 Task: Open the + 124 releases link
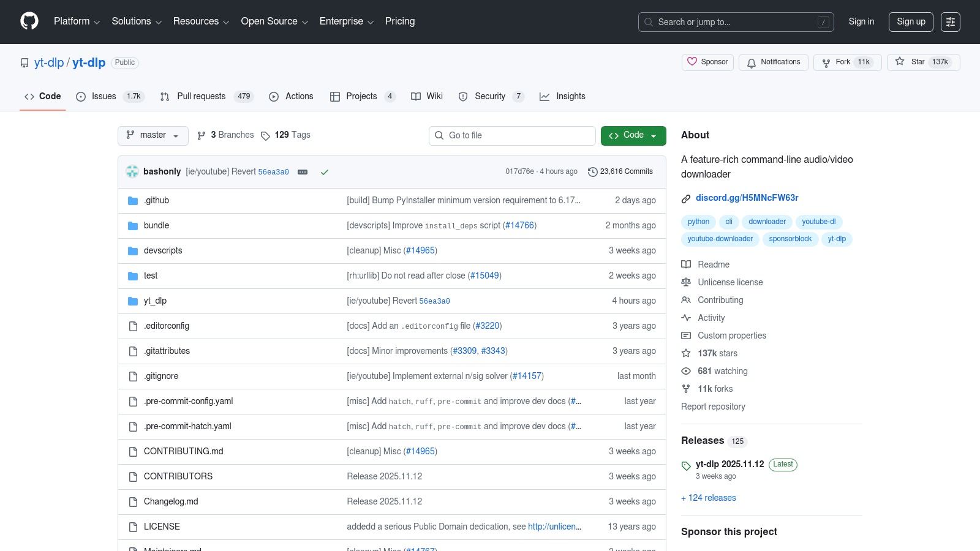[x=708, y=498]
